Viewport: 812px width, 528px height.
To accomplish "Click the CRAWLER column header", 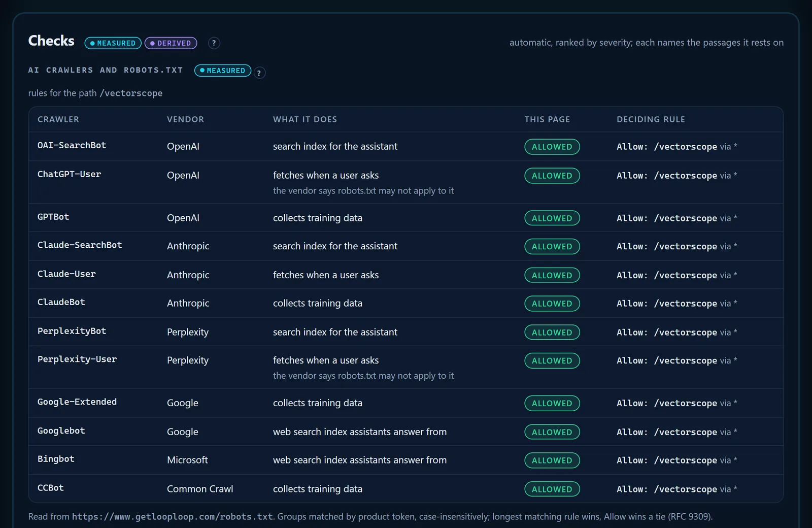I will pos(58,119).
